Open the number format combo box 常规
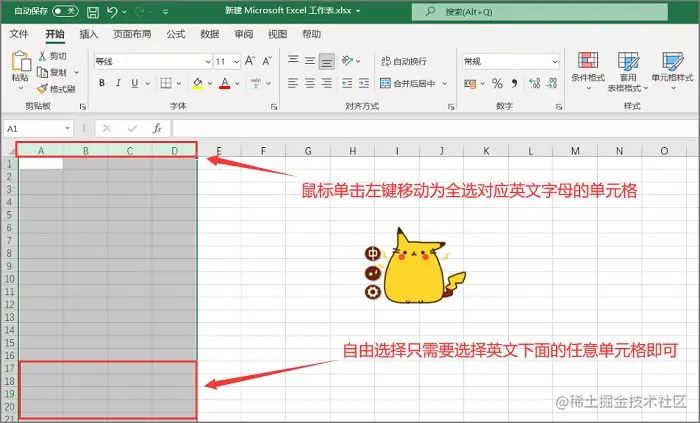Screen dimensions: 700x423 510,62
